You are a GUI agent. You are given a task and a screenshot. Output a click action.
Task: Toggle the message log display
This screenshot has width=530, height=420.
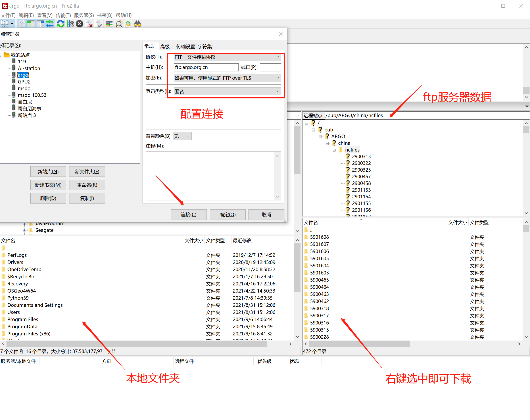22,24
